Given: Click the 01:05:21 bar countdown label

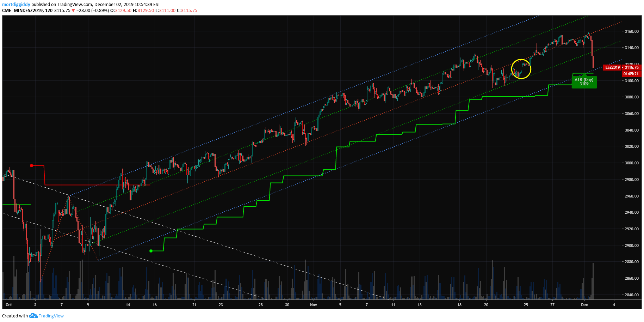Looking at the screenshot, I should click(x=631, y=74).
